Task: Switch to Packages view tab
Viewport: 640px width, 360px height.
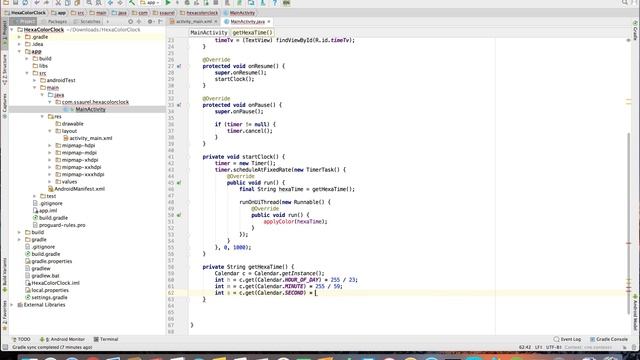Action: coord(55,22)
